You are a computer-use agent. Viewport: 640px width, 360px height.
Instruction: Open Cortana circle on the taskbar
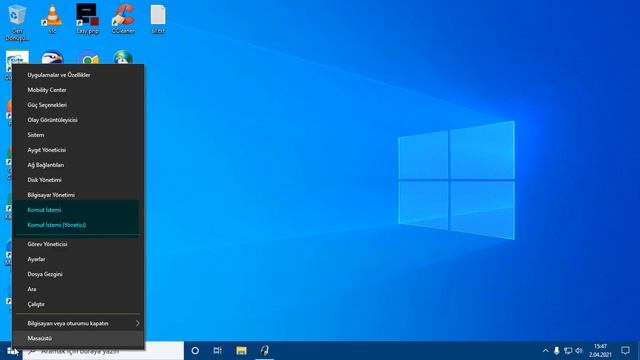[195, 351]
